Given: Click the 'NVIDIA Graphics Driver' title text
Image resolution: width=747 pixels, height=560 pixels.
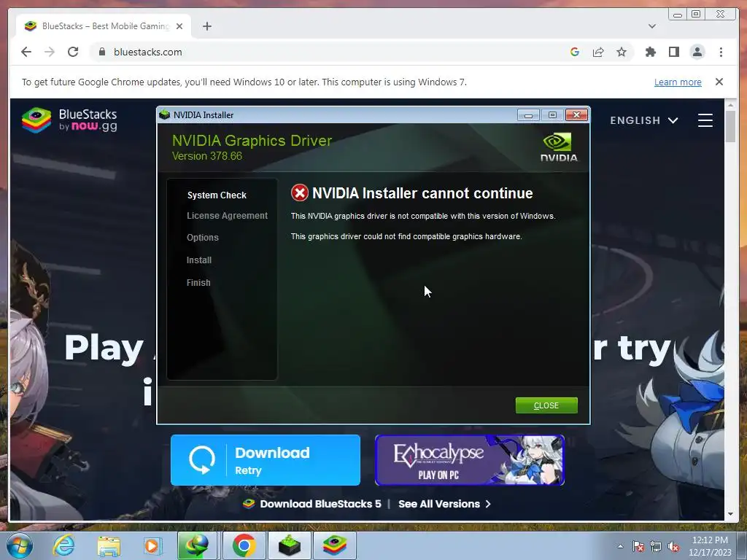Looking at the screenshot, I should pos(252,141).
